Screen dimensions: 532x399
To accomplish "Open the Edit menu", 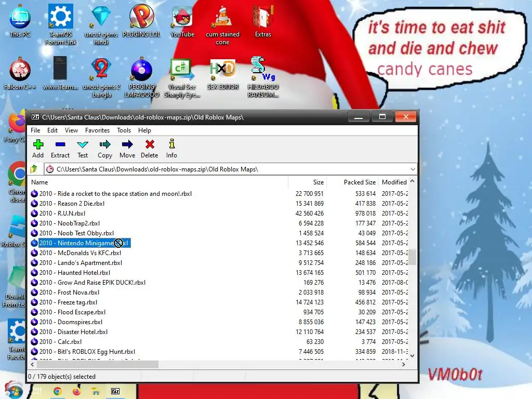I will (x=52, y=130).
